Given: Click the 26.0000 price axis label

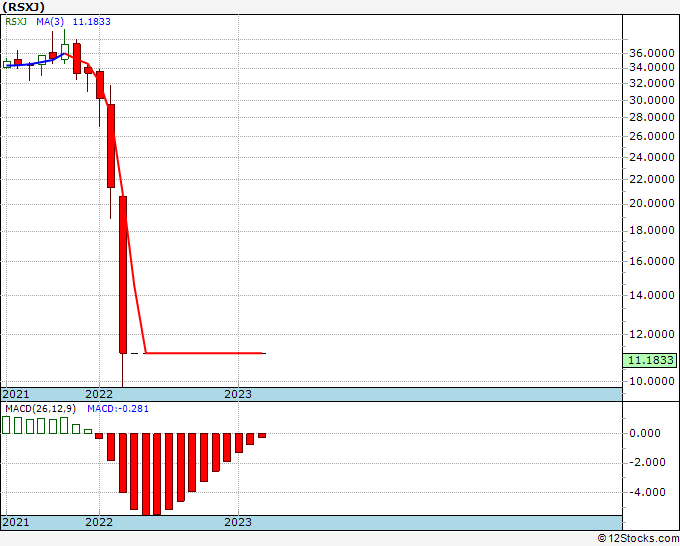Looking at the screenshot, I should [x=652, y=136].
